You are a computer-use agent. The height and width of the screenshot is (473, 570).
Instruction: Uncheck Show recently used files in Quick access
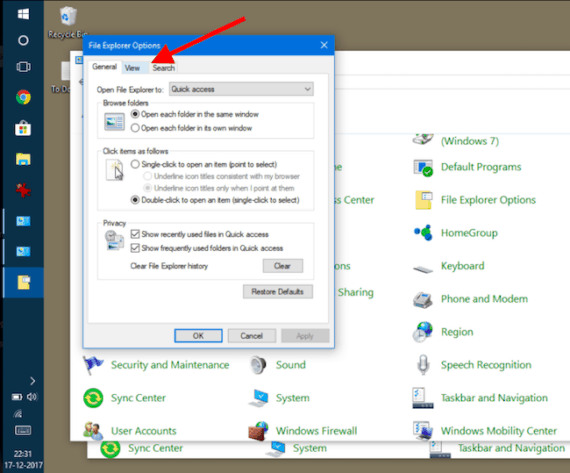[135, 234]
